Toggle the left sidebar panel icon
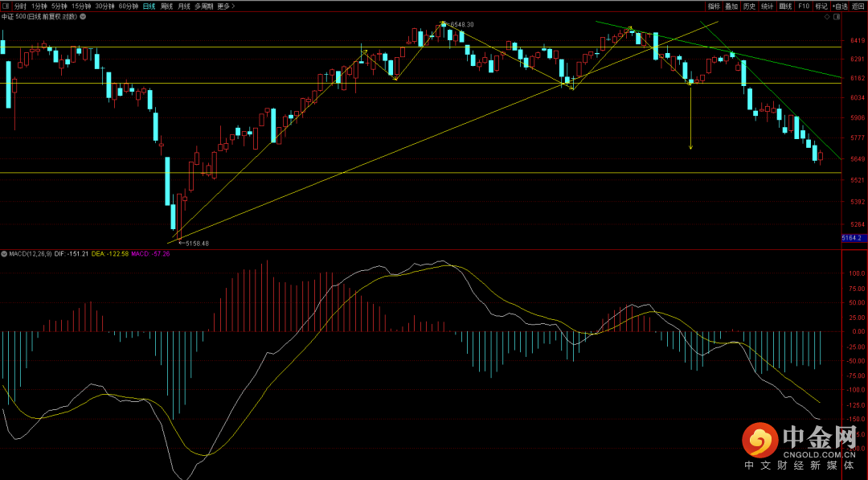Viewport: 868px width, 480px height. pyautogui.click(x=6, y=6)
